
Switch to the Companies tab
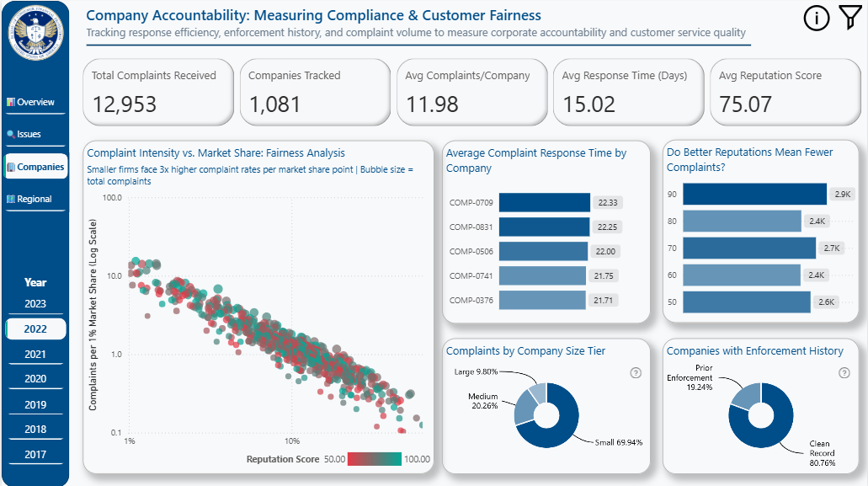tap(35, 167)
